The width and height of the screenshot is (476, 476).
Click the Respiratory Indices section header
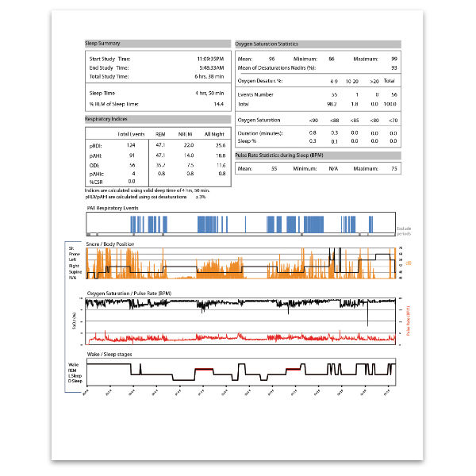pyautogui.click(x=158, y=119)
